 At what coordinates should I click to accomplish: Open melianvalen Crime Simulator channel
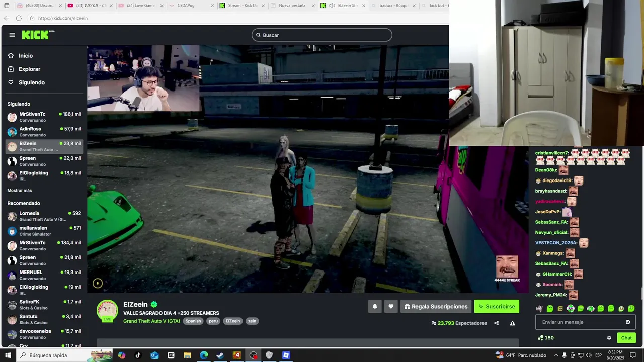(44, 231)
